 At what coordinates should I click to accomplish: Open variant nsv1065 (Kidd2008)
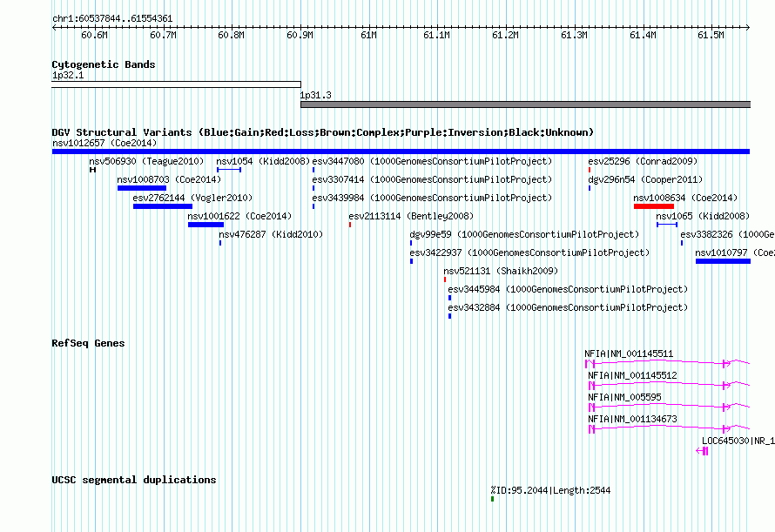pyautogui.click(x=703, y=216)
